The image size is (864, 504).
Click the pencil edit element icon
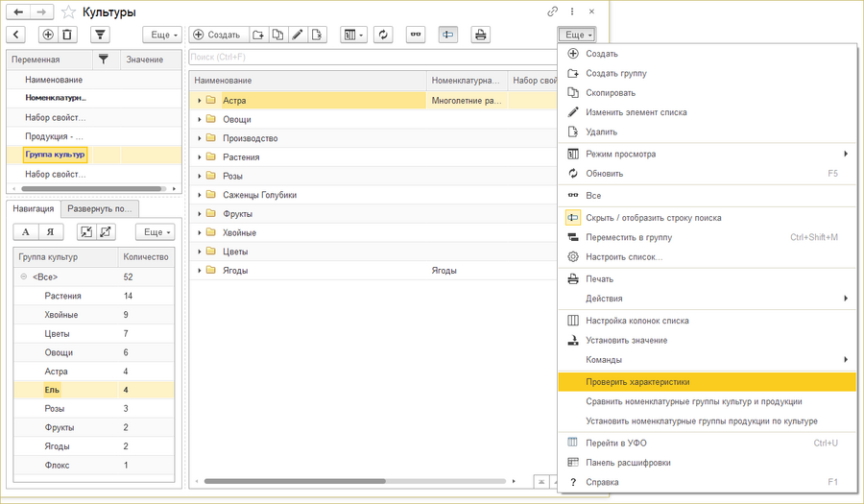click(298, 35)
